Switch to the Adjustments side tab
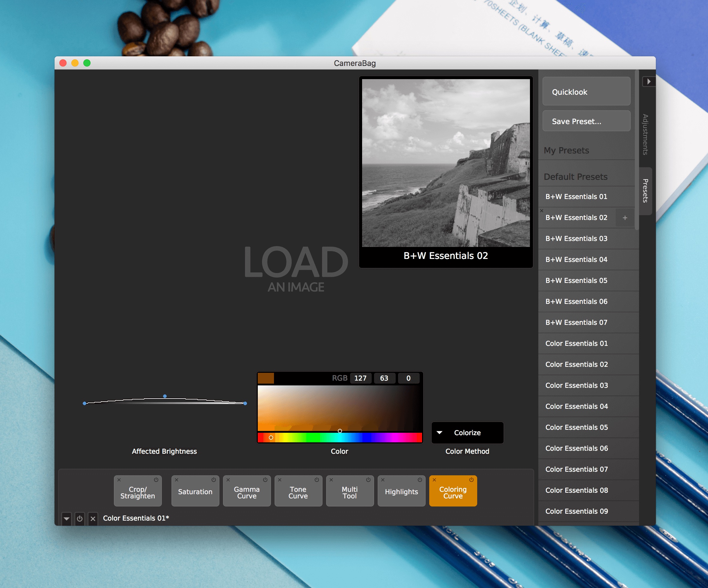Image resolution: width=708 pixels, height=588 pixels. pyautogui.click(x=645, y=134)
